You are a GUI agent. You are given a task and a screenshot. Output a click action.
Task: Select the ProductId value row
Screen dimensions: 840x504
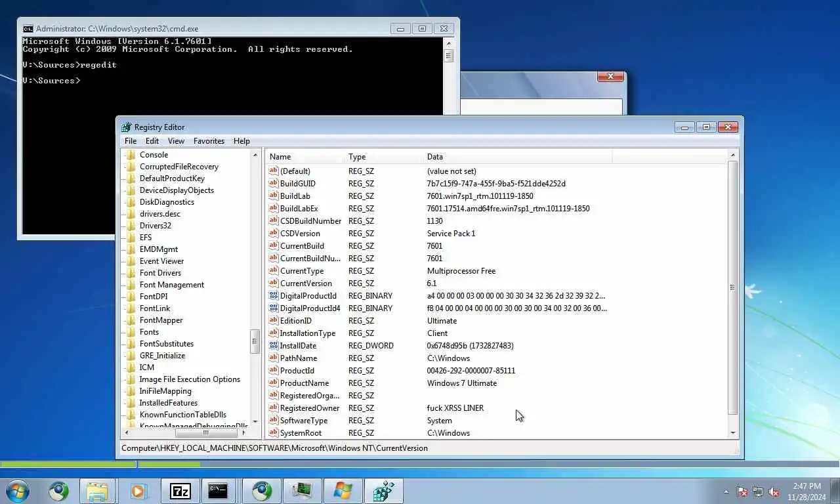438,371
